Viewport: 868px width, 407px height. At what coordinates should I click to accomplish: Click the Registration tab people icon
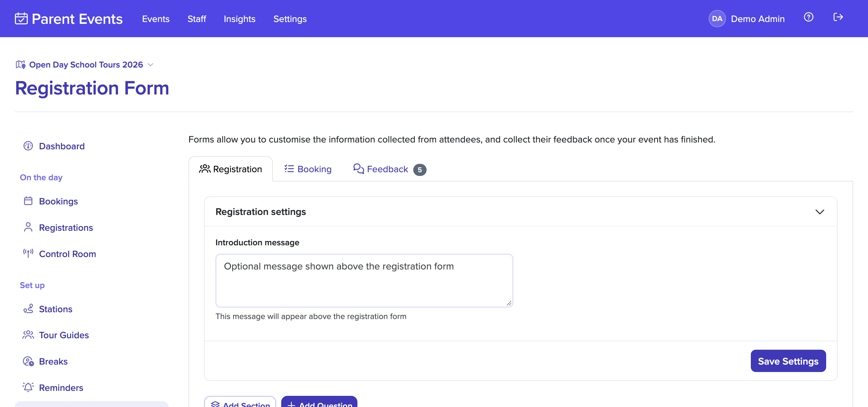(205, 169)
